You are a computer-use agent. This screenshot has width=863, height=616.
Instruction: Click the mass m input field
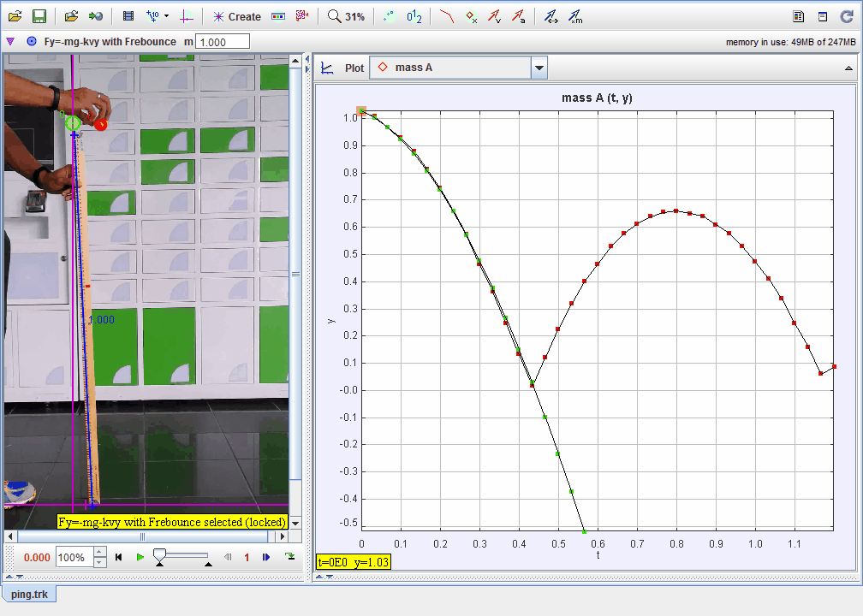[x=223, y=41]
